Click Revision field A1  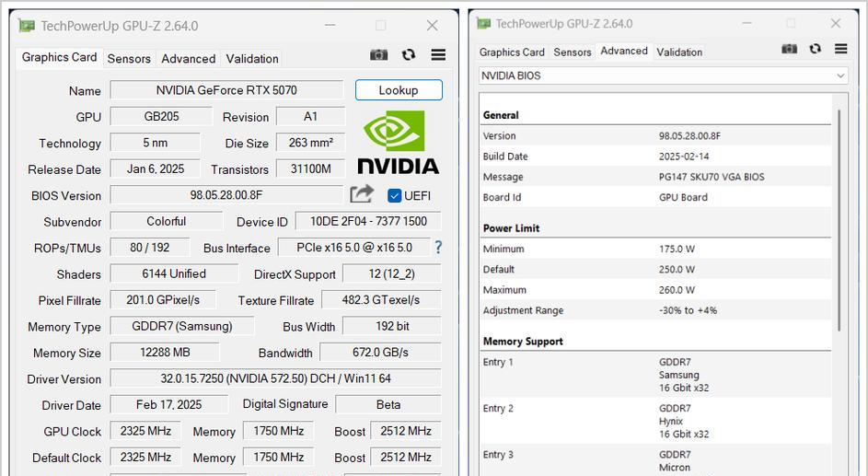tap(310, 116)
